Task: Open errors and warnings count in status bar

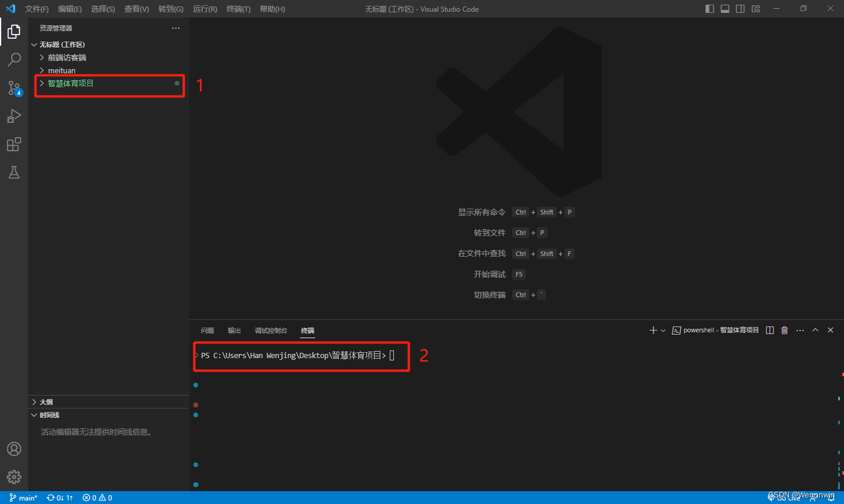Action: click(x=97, y=498)
